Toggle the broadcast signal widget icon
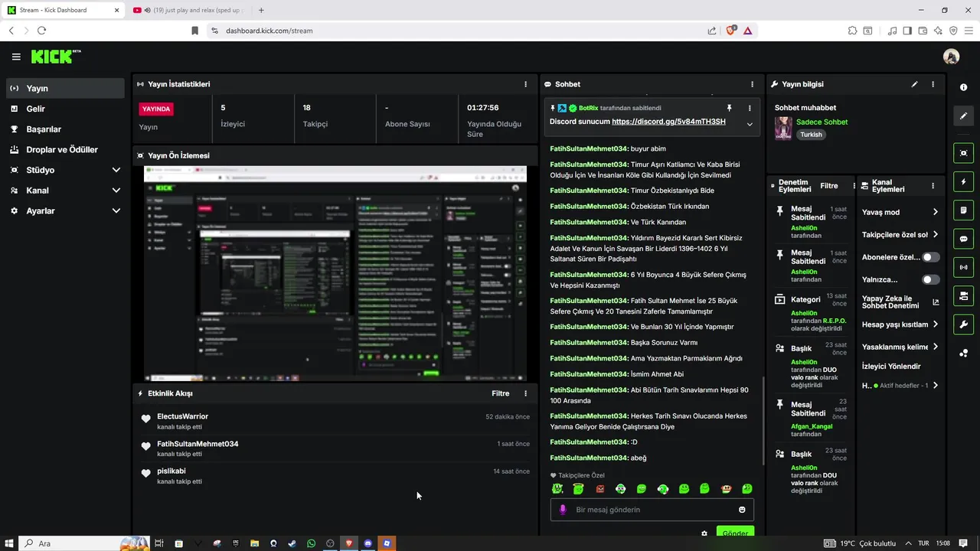The height and width of the screenshot is (551, 980). 963,267
